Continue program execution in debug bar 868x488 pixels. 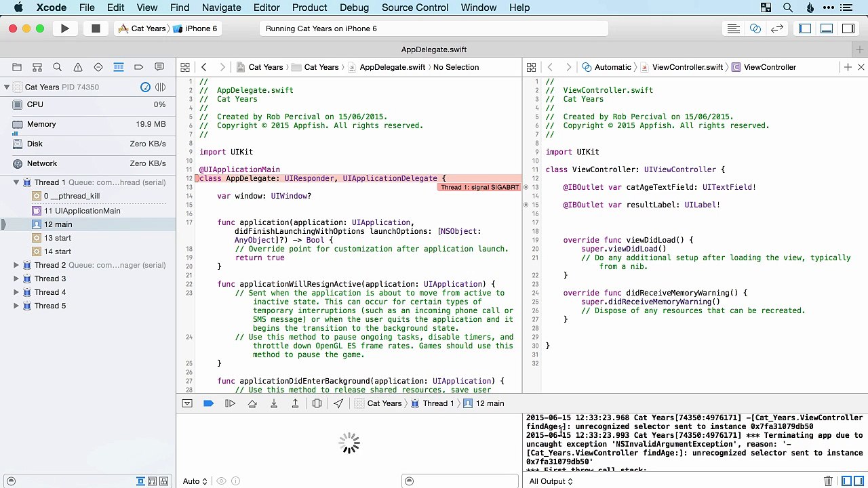coord(230,403)
